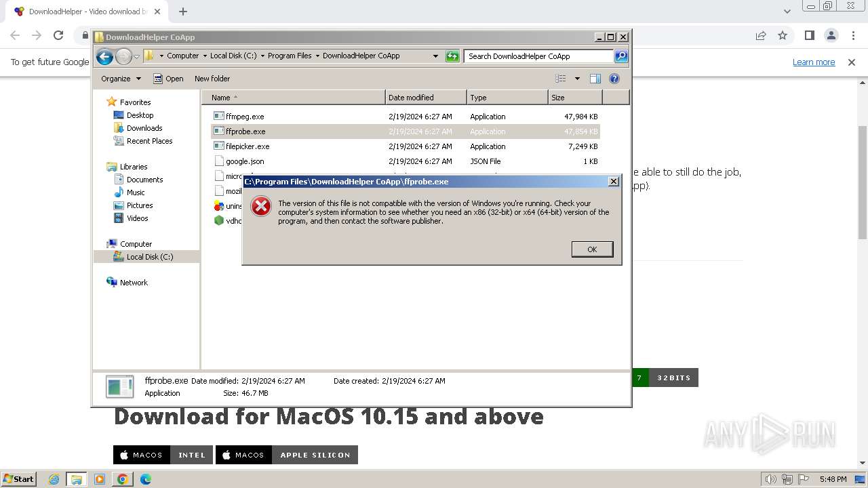Click the google.json file icon

(x=219, y=161)
